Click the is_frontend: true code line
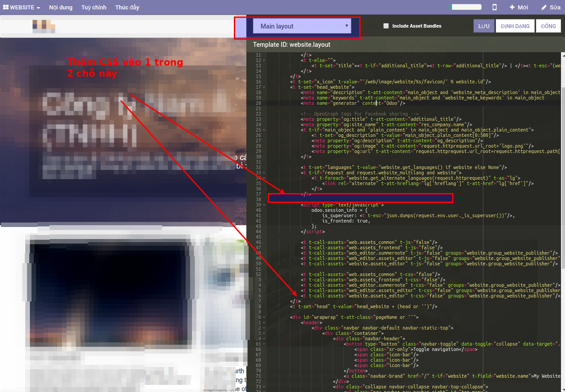This screenshot has height=392, width=565. click(x=346, y=221)
